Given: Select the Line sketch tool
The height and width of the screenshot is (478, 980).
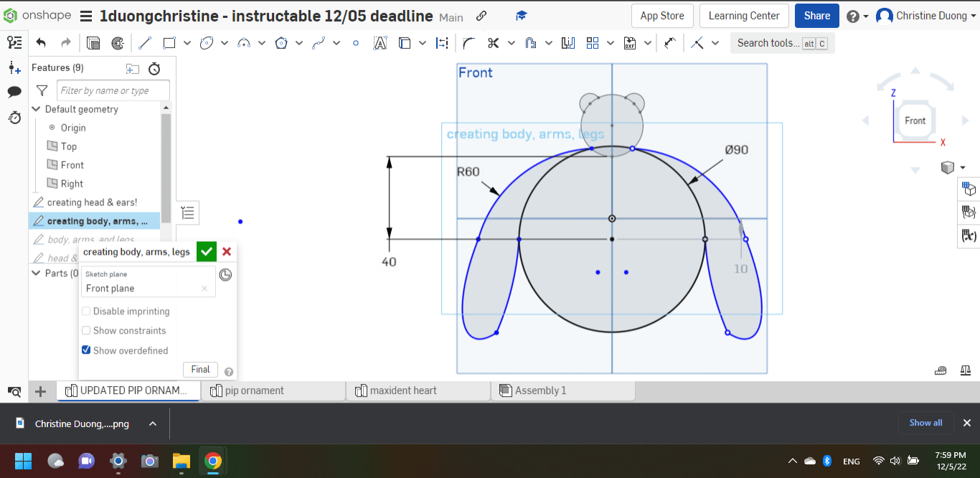Looking at the screenshot, I should tap(145, 43).
